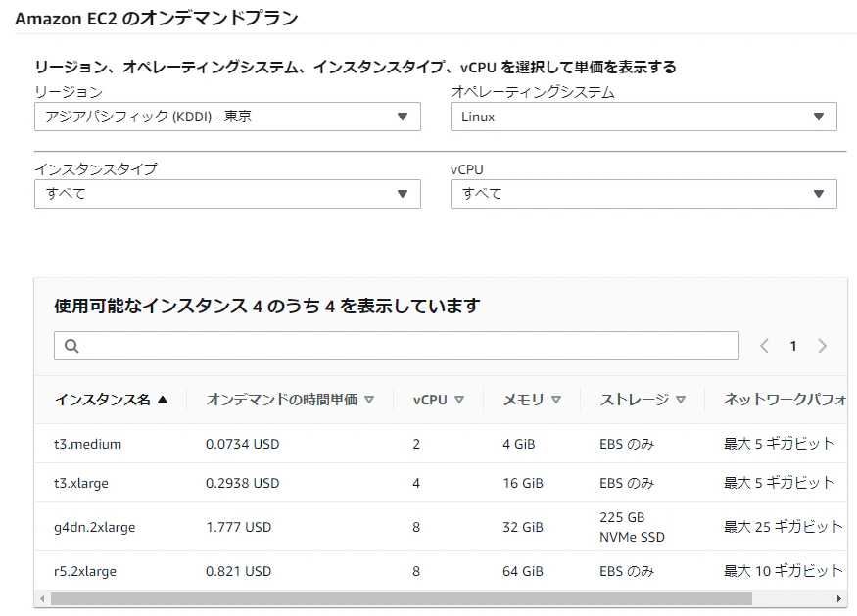Click the 0.0734 USD price cell
Image resolution: width=857 pixels, height=616 pixels.
pos(242,444)
